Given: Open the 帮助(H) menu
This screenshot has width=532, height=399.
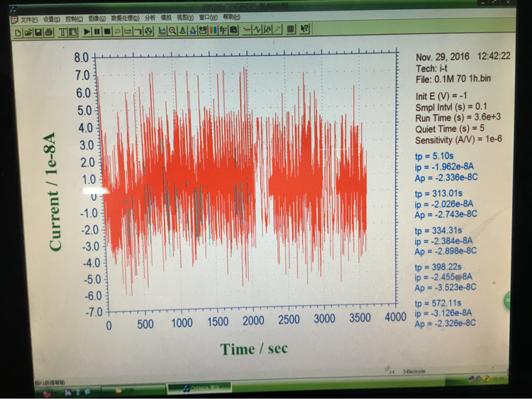Looking at the screenshot, I should coord(231,17).
